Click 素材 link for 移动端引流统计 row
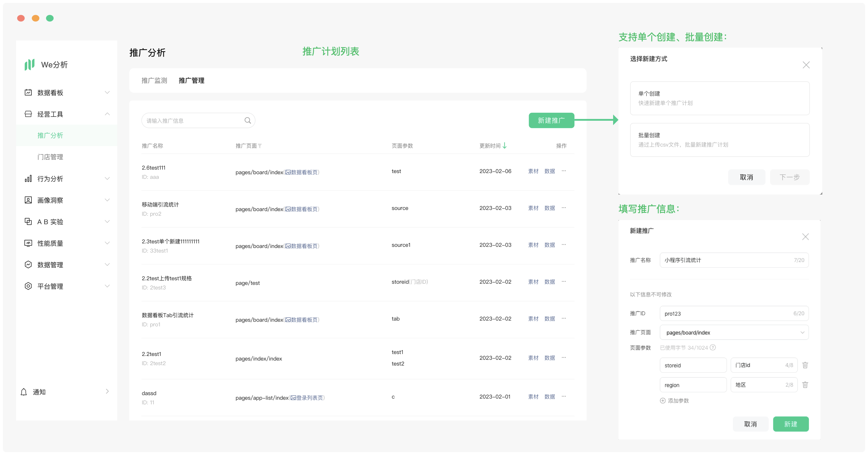The image size is (868, 455). (x=533, y=208)
